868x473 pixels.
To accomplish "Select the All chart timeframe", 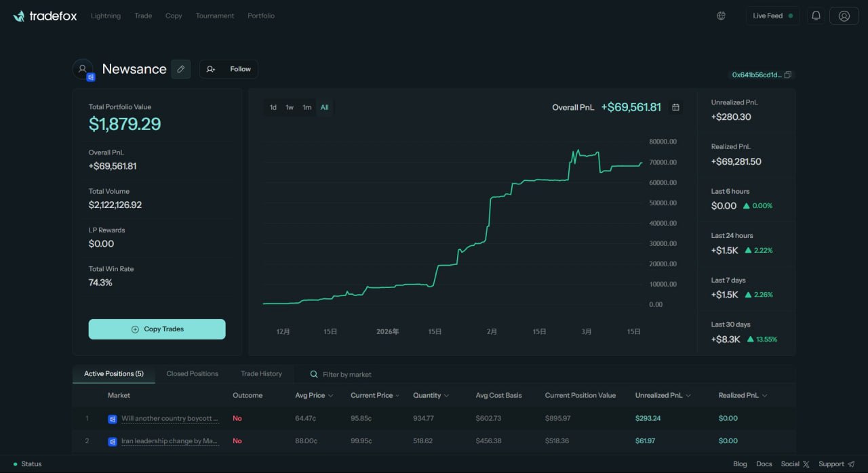I will tap(325, 107).
